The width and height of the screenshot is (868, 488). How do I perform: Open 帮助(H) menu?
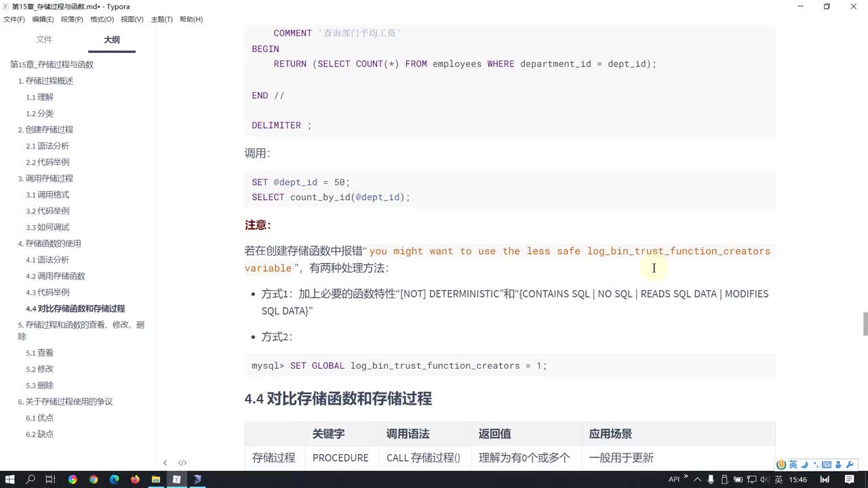click(x=191, y=19)
